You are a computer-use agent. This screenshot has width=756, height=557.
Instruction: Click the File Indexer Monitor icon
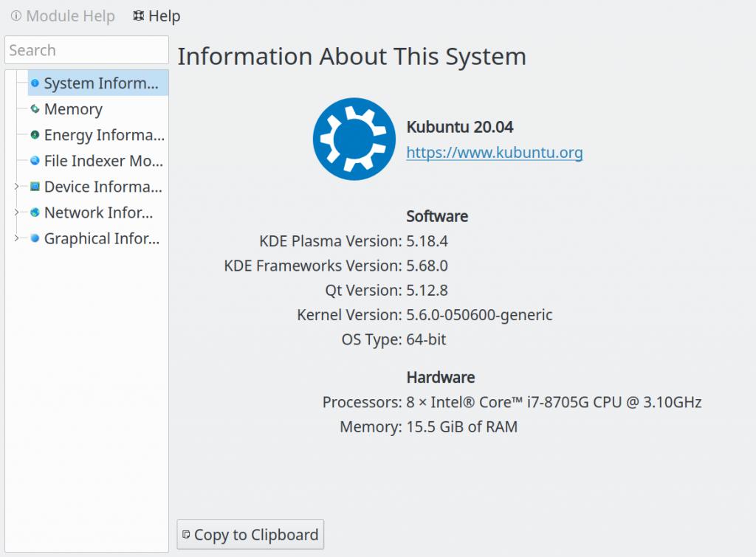coord(35,161)
